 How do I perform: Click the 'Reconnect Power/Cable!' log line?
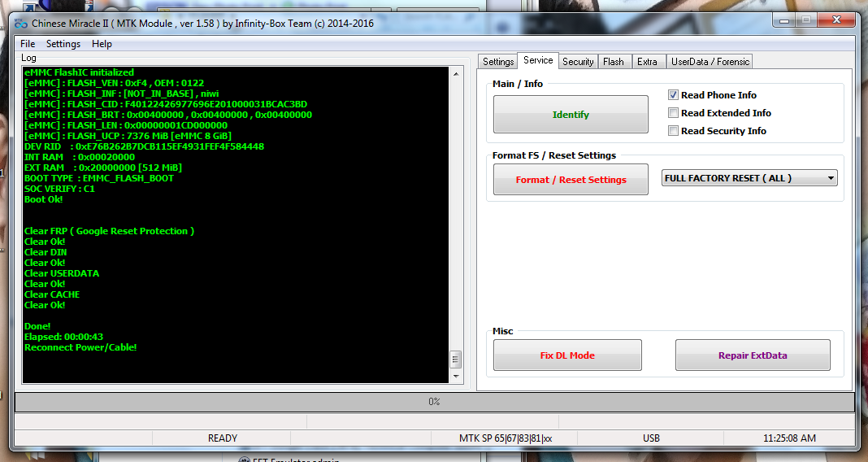[x=80, y=347]
